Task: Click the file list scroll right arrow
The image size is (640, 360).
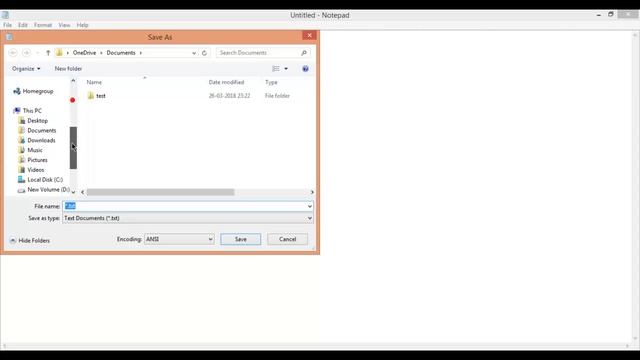Action: tap(312, 192)
